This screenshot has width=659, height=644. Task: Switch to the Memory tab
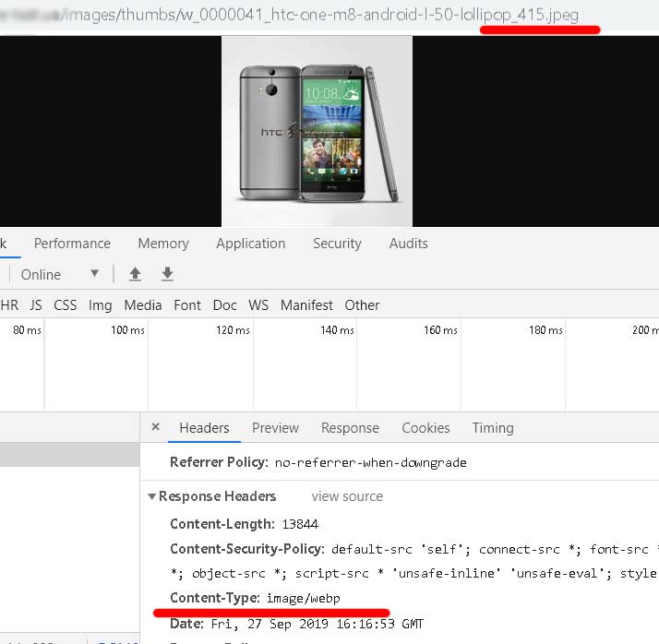(x=163, y=244)
